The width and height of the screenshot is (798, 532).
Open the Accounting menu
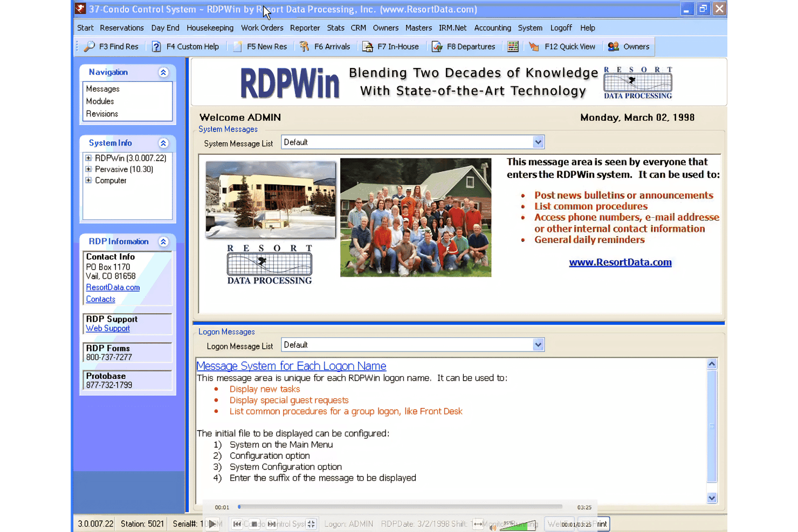(x=493, y=28)
